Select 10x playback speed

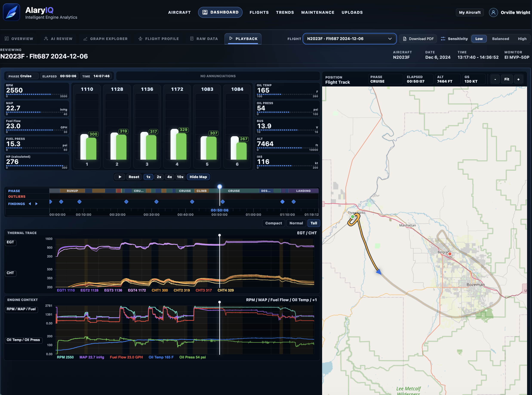[x=180, y=177]
